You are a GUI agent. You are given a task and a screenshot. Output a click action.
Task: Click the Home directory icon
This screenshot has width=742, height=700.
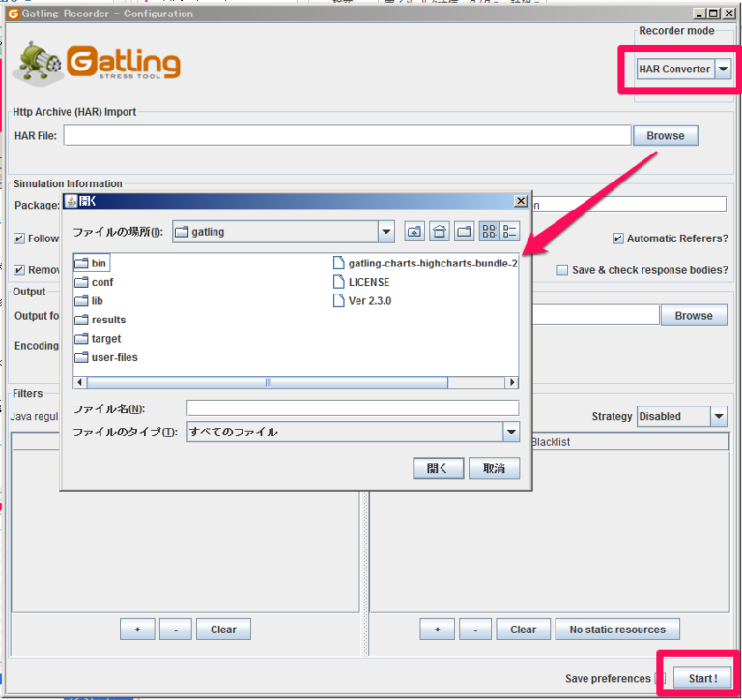[x=440, y=232]
